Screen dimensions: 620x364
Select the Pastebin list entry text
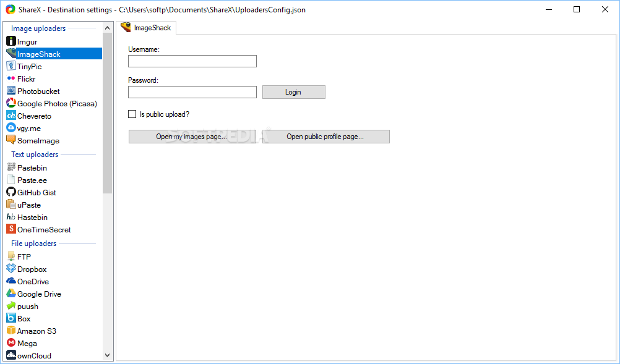point(32,168)
